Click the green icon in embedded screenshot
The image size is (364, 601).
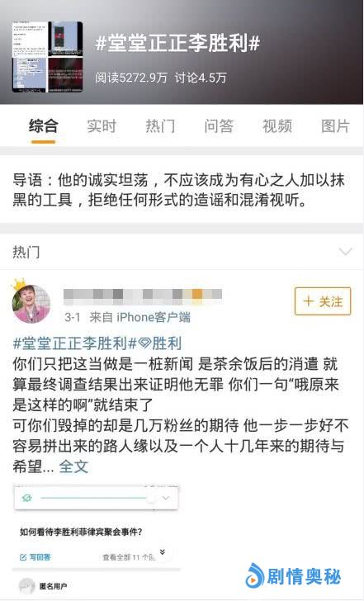pos(26,498)
